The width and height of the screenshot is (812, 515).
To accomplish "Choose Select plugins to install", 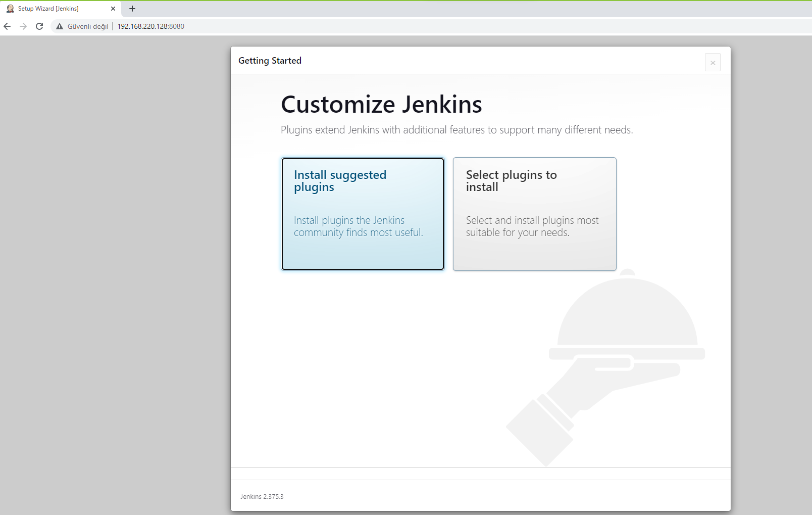I will point(534,214).
